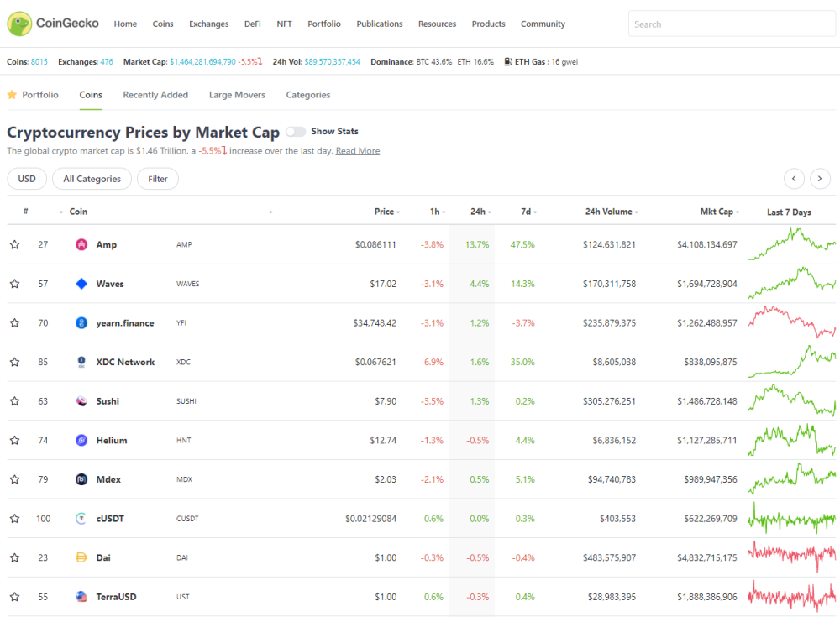View the XDC Network 7-day sparkline
Viewport: 840px width, 617px height.
(x=792, y=362)
